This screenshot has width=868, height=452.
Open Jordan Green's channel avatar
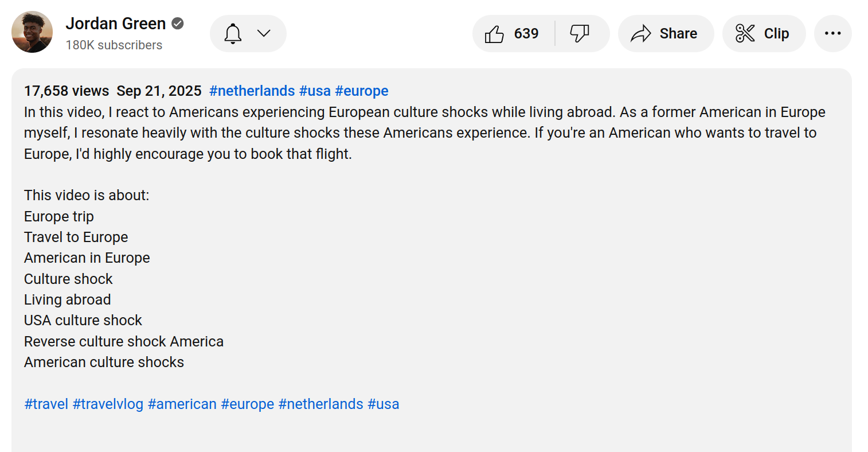[x=32, y=32]
